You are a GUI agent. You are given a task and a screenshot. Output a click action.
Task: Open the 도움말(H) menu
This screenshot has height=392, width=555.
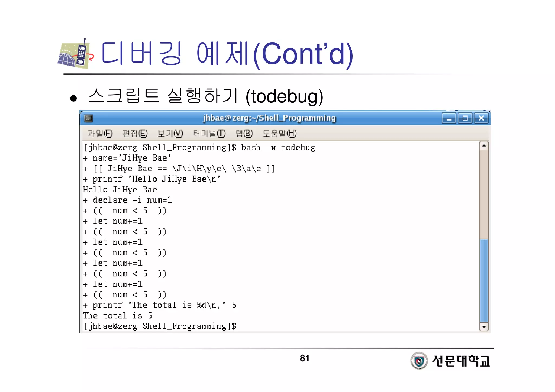coord(279,133)
